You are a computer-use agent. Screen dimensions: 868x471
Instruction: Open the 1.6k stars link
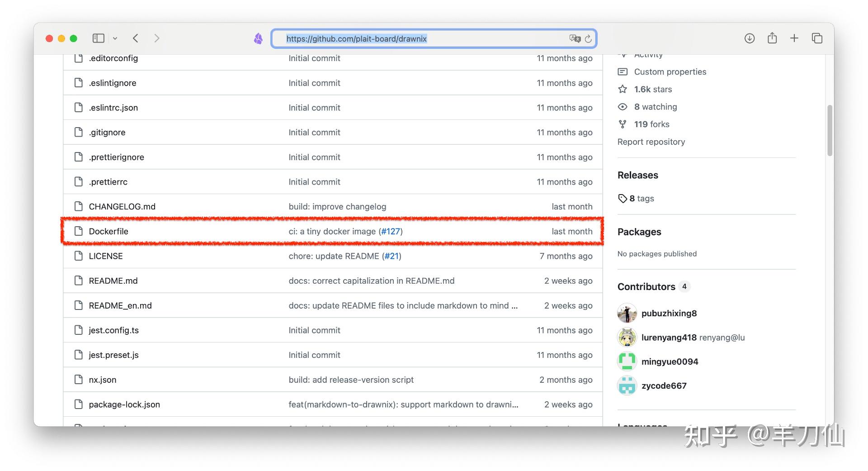(x=653, y=89)
